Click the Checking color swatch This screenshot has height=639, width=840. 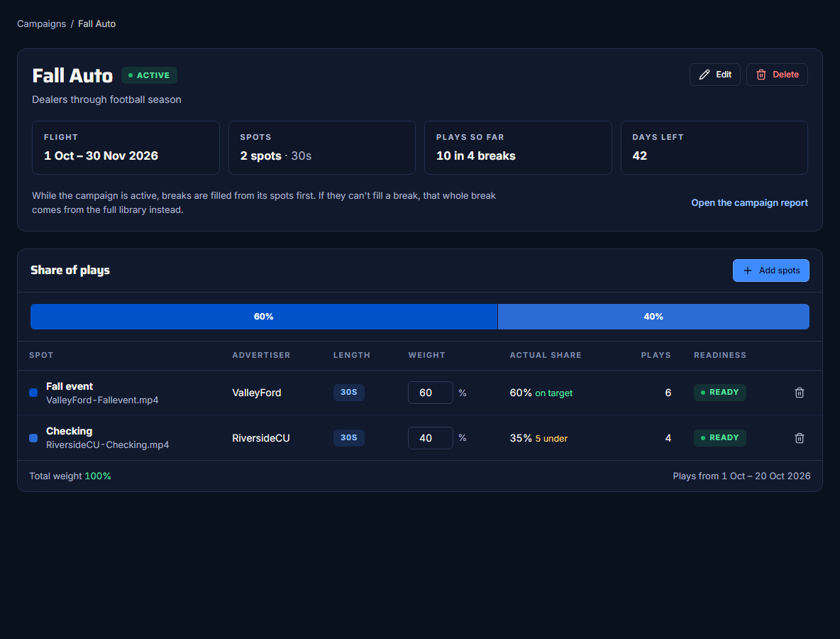[33, 438]
